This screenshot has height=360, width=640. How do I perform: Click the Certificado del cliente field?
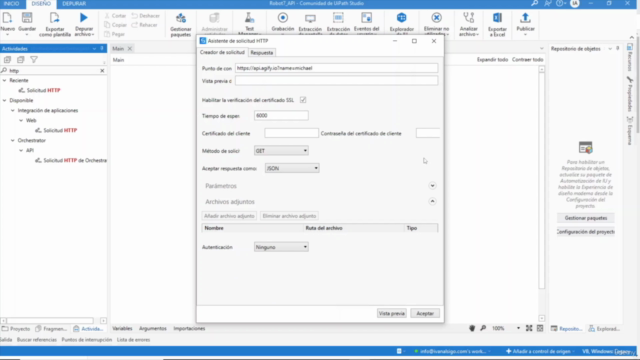[x=291, y=133]
